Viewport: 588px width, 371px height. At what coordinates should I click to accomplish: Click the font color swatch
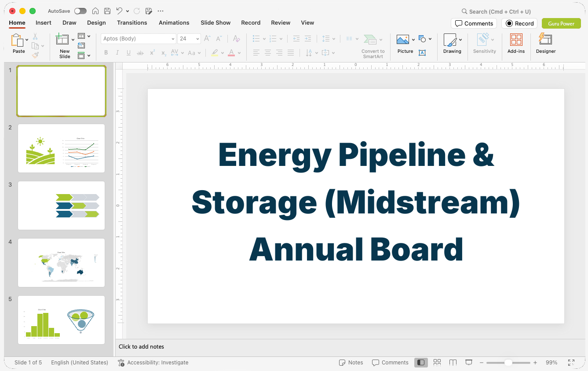pyautogui.click(x=231, y=53)
